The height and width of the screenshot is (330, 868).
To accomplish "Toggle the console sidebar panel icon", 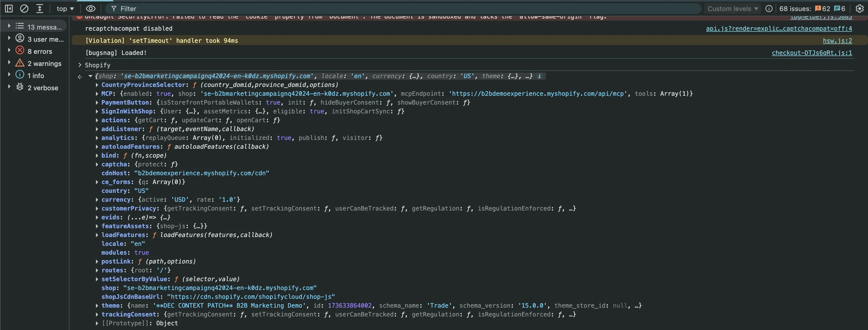I will click(x=9, y=9).
